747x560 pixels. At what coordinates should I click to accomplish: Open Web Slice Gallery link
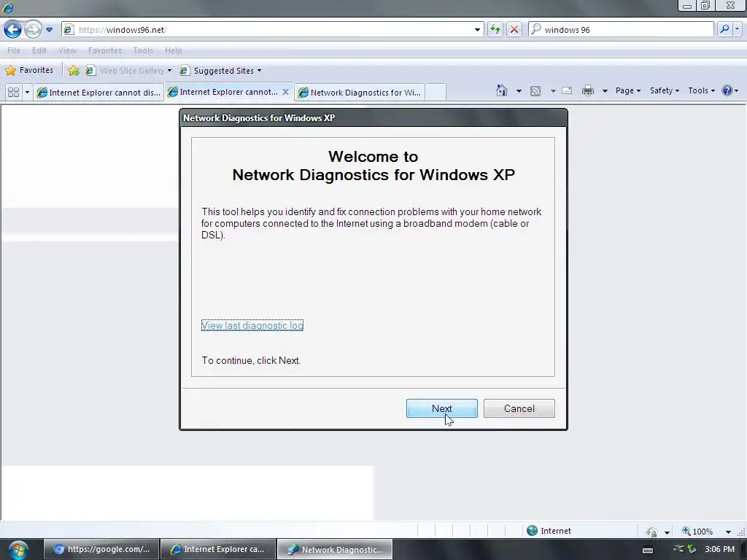pos(128,71)
